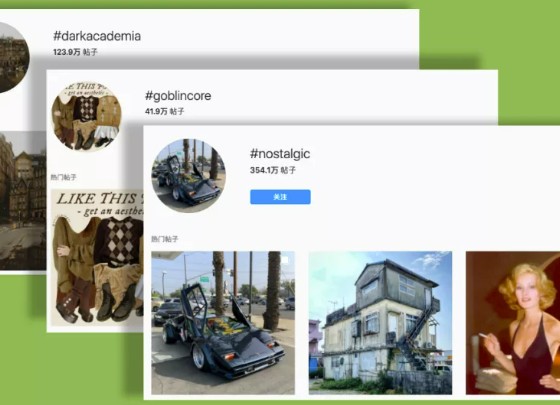The image size is (560, 405).
Task: Click the 41.9万 帖子 post count
Action: tap(164, 111)
